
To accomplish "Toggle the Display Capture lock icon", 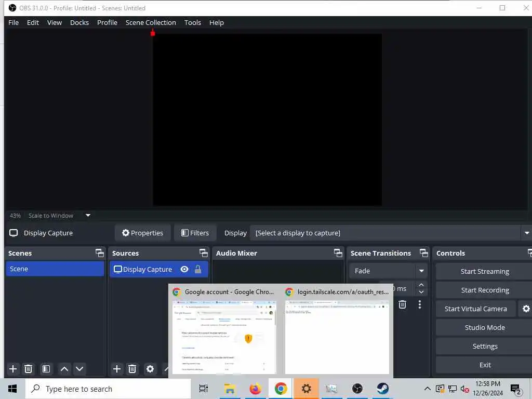I will [198, 269].
